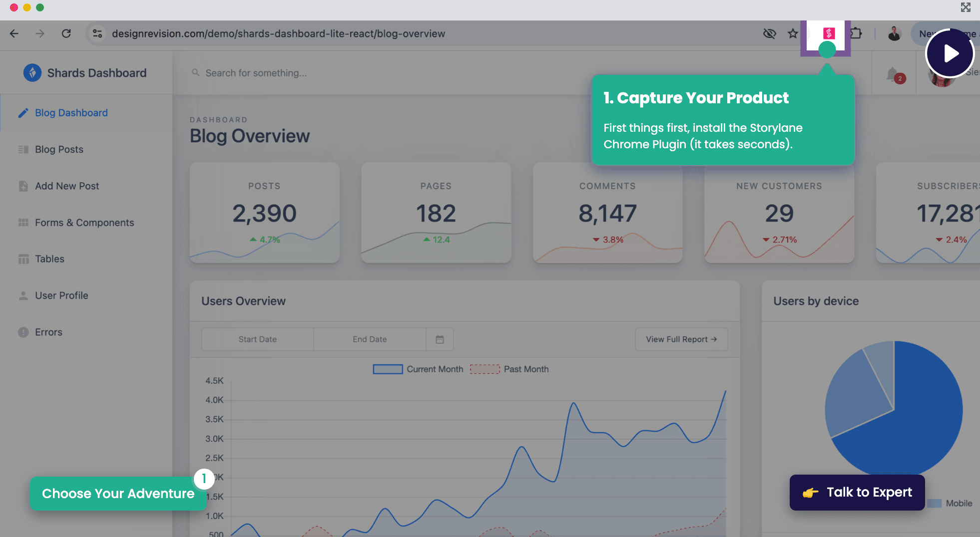Toggle Current Month legend in chart
Screen dimensions: 980x537
[x=418, y=369]
